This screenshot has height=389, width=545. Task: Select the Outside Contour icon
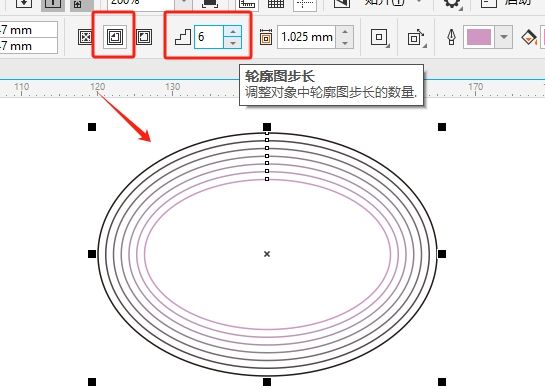pyautogui.click(x=144, y=37)
